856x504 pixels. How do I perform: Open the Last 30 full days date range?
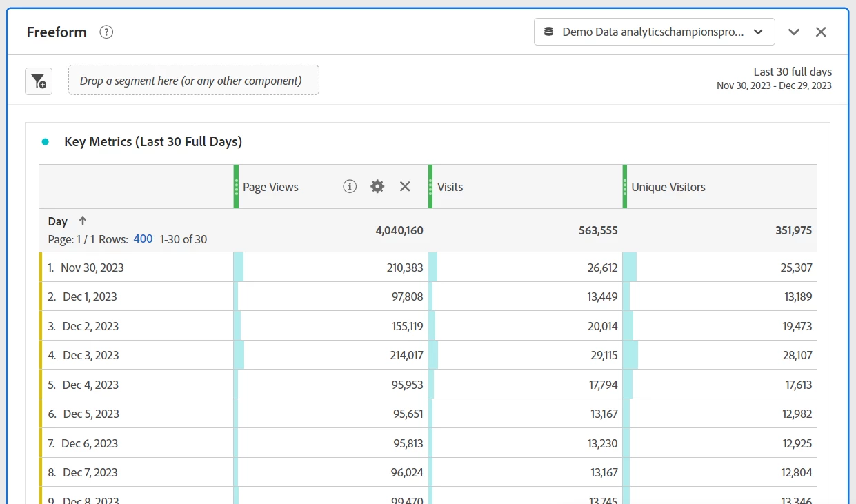coord(793,72)
